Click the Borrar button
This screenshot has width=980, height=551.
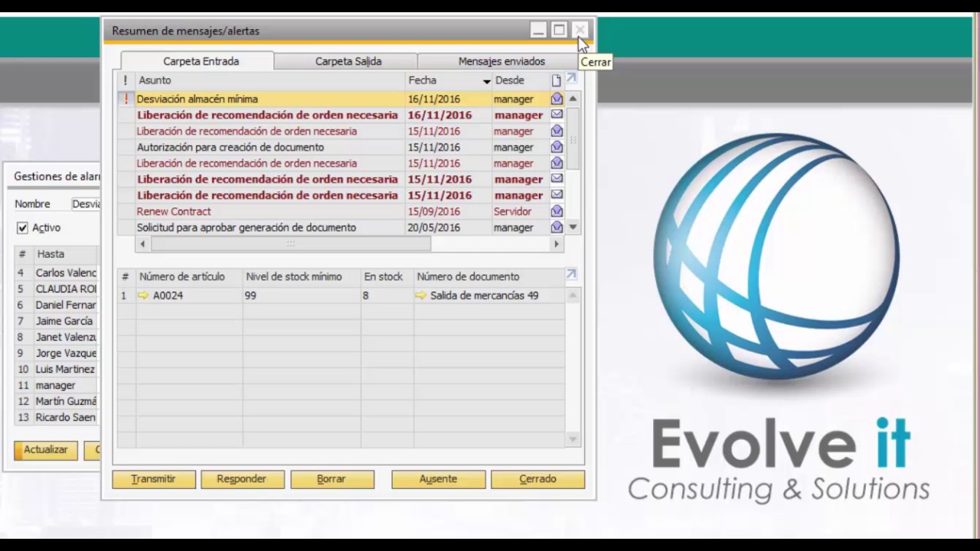coord(332,479)
